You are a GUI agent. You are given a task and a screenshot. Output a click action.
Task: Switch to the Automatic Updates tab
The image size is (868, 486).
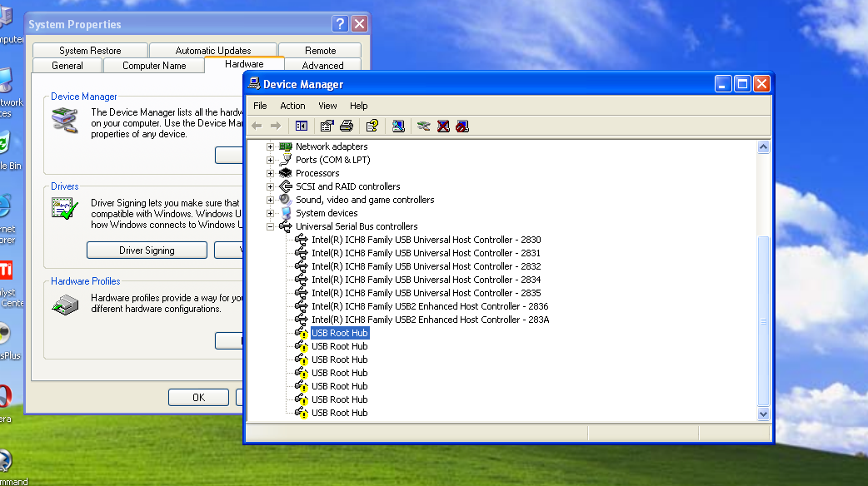tap(213, 50)
